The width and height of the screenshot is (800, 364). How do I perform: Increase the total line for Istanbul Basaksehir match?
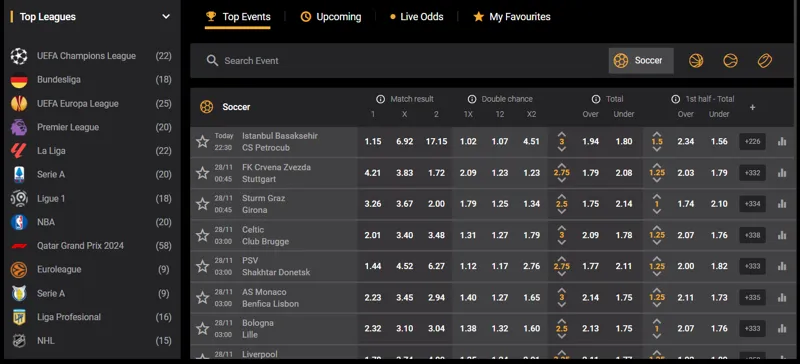tap(562, 134)
